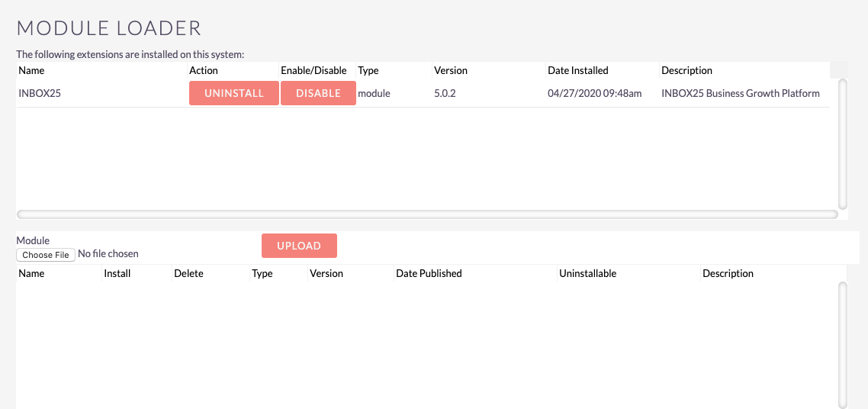Click the Uninstallable column header
The height and width of the screenshot is (409, 868).
(588, 273)
